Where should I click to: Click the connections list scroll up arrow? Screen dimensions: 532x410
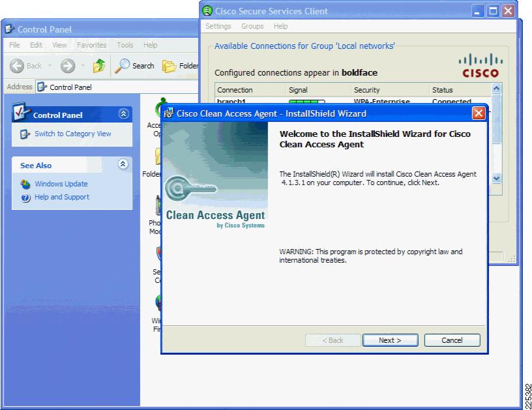click(x=496, y=89)
